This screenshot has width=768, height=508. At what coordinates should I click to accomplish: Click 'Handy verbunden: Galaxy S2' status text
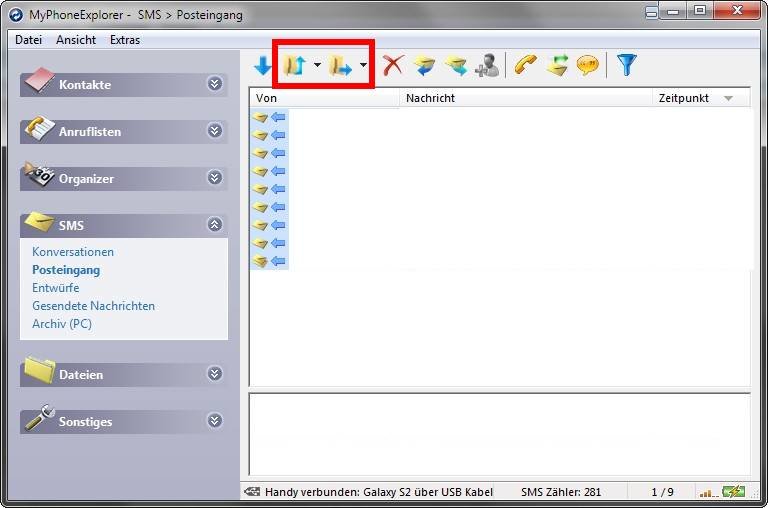(379, 492)
